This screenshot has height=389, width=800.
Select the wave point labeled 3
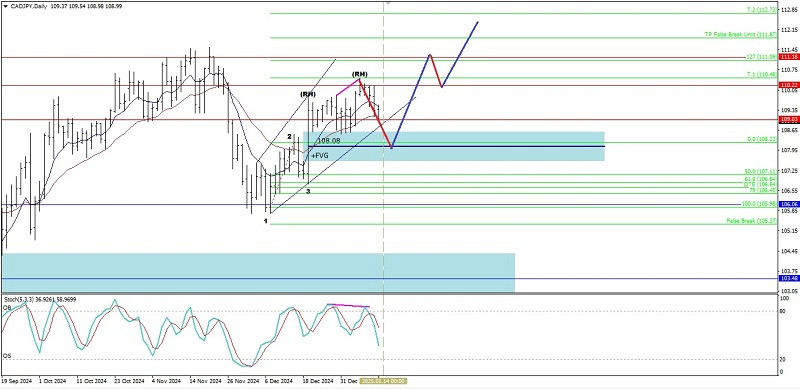click(308, 191)
